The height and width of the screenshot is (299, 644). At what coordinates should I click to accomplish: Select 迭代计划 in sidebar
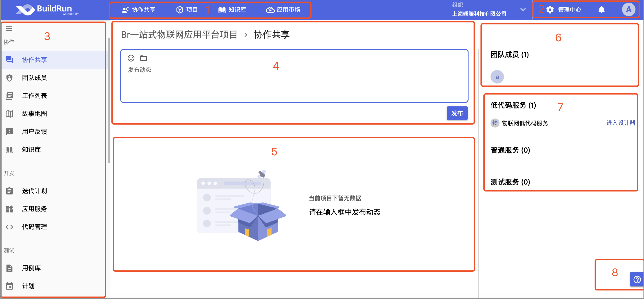pyautogui.click(x=35, y=191)
